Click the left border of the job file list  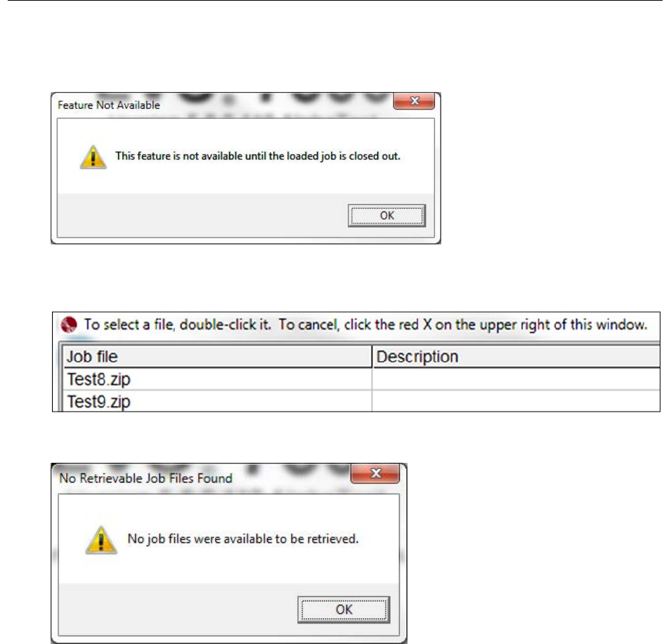click(60, 376)
